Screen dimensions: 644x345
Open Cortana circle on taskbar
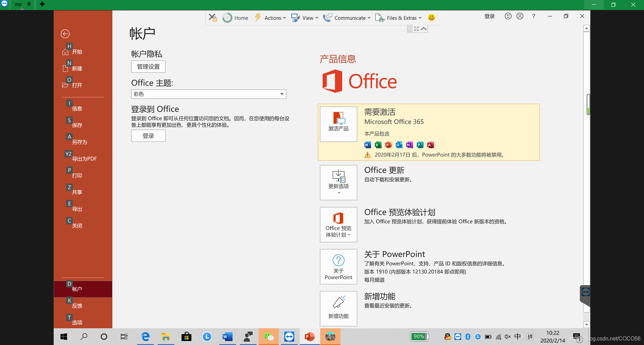coord(104,337)
